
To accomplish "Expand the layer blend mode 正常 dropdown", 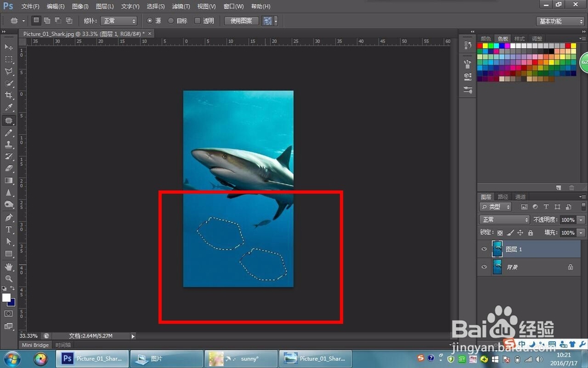I will click(x=505, y=220).
